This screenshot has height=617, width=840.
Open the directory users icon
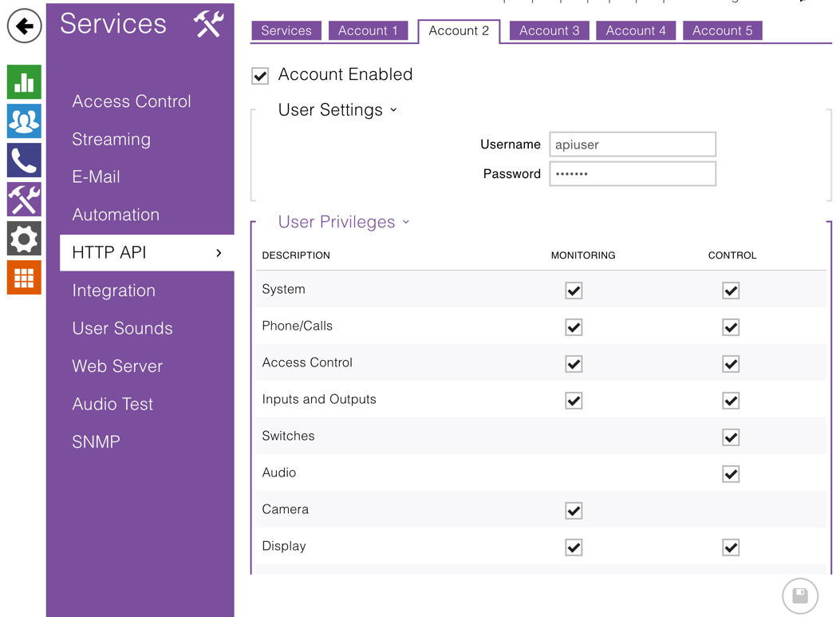[24, 121]
